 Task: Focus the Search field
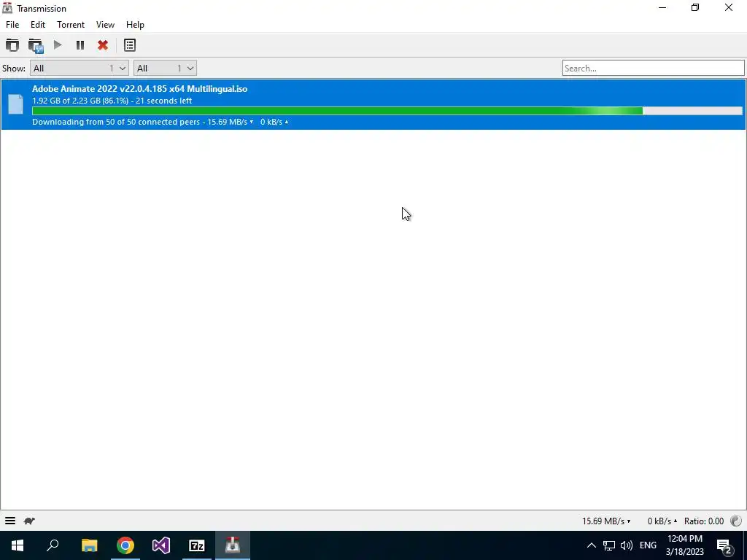pyautogui.click(x=653, y=68)
